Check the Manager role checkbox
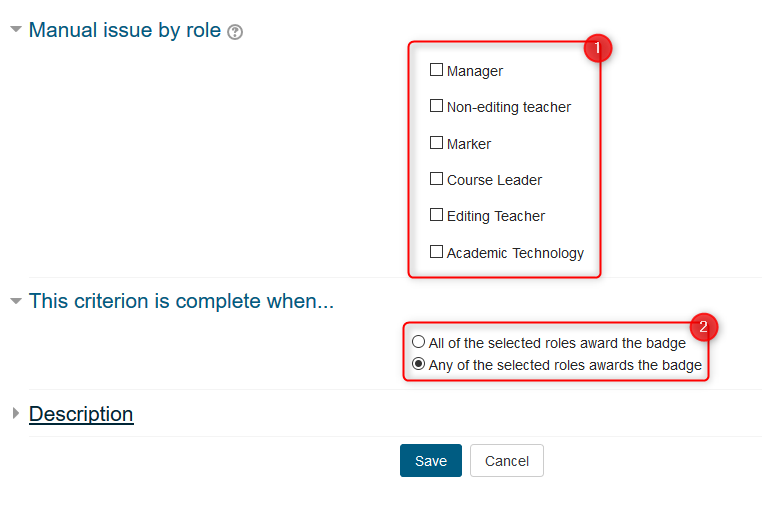Viewport: 762px width, 507px height. point(436,70)
